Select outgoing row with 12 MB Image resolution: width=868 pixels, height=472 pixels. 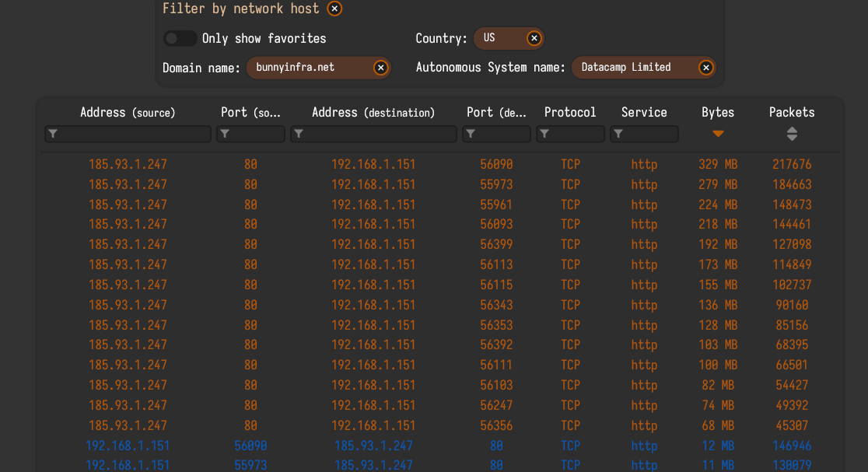(441, 446)
